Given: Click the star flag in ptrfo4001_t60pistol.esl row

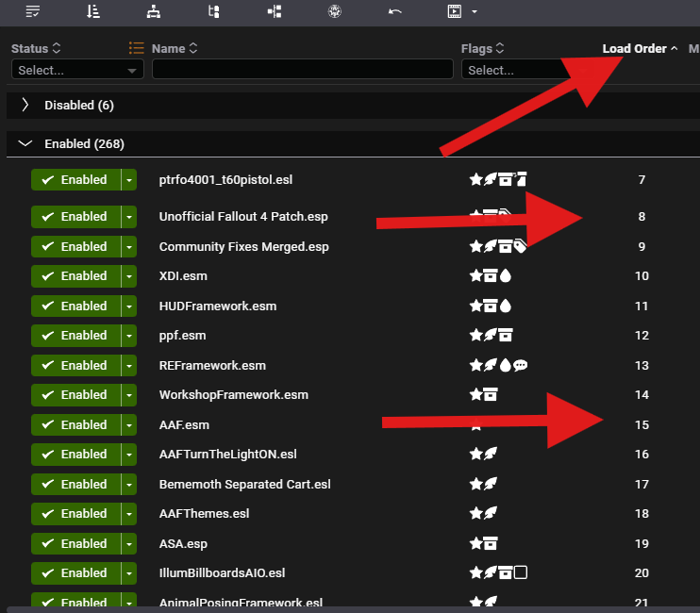Looking at the screenshot, I should (x=476, y=180).
